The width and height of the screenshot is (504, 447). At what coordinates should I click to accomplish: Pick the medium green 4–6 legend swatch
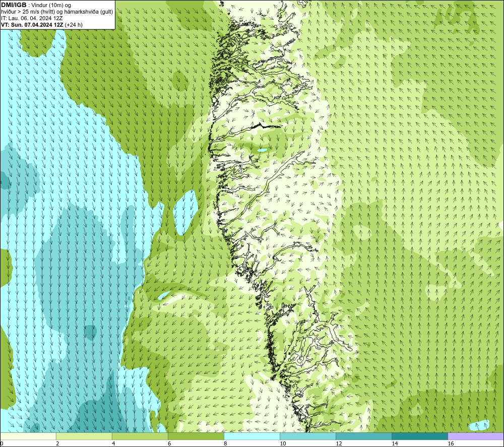point(140,436)
